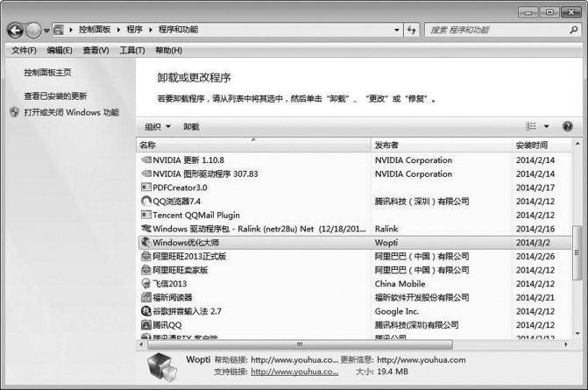This screenshot has height=390, width=588.
Task: Select the NVIDIA 更新 1.10.8 name text
Action: pos(188,160)
